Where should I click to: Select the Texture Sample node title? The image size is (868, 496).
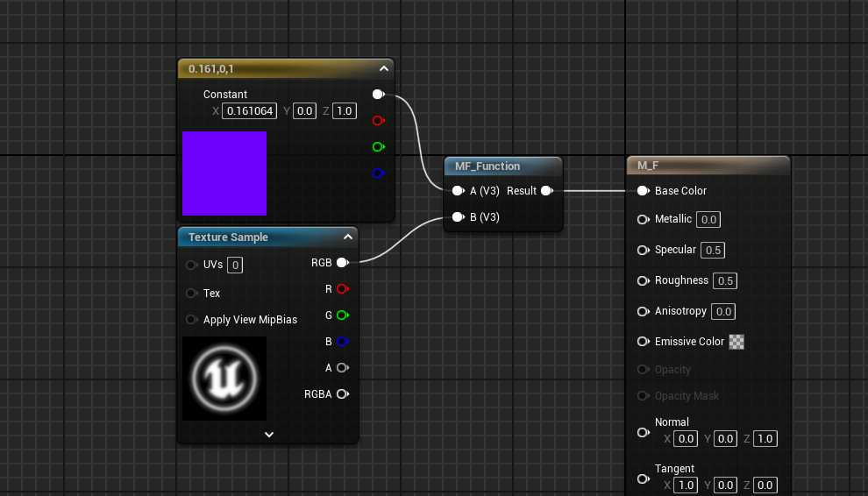point(228,237)
